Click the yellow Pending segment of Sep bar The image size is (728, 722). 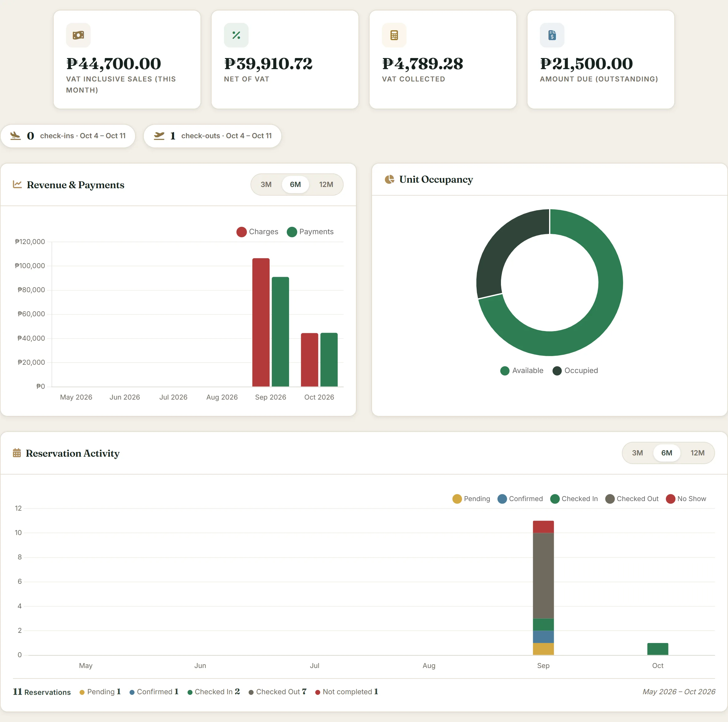543,649
